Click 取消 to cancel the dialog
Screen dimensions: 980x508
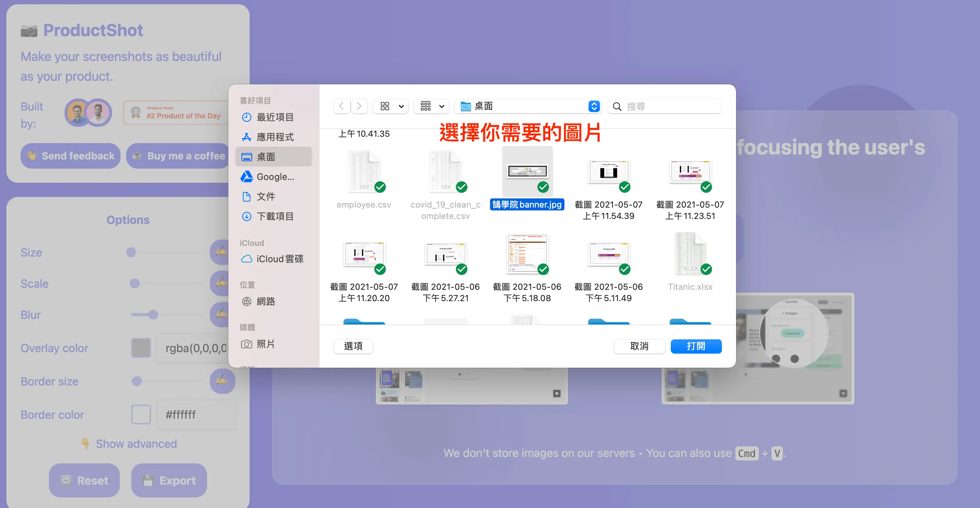(x=639, y=346)
